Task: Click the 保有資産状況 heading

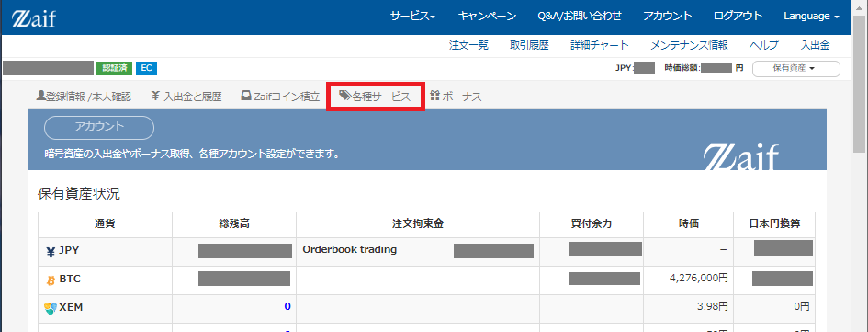Action: click(x=79, y=193)
